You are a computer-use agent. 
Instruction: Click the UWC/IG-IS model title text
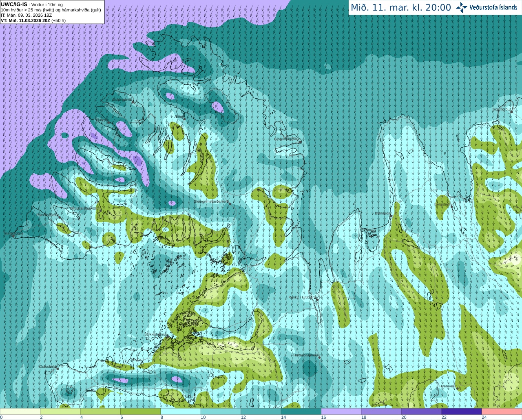pos(14,4)
